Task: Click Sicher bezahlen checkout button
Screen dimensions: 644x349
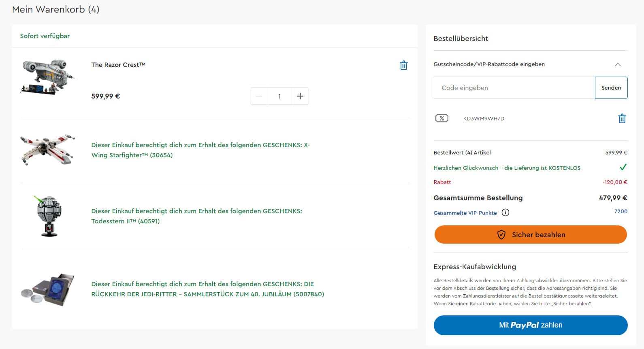Action: pyautogui.click(x=531, y=235)
